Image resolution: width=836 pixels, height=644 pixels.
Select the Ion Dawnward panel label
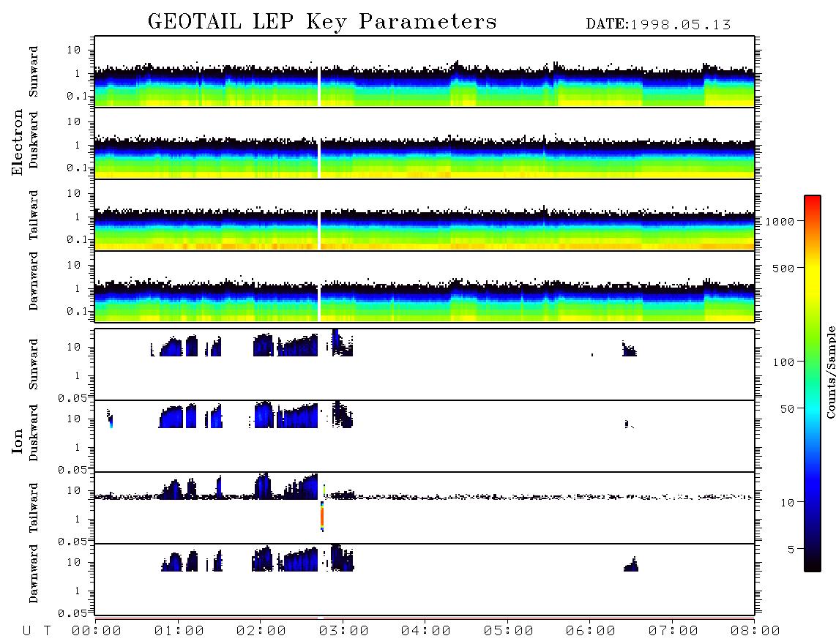(x=34, y=574)
